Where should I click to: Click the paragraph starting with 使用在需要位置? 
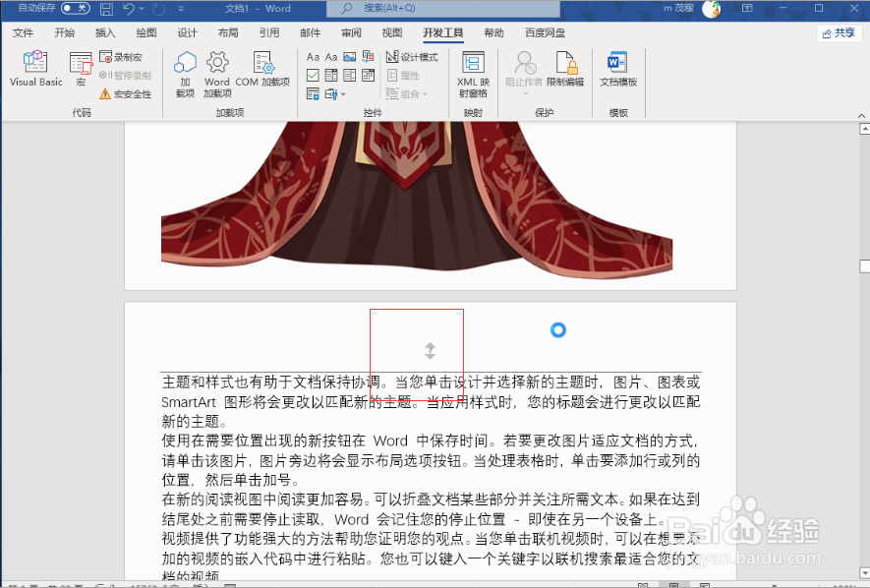point(432,460)
